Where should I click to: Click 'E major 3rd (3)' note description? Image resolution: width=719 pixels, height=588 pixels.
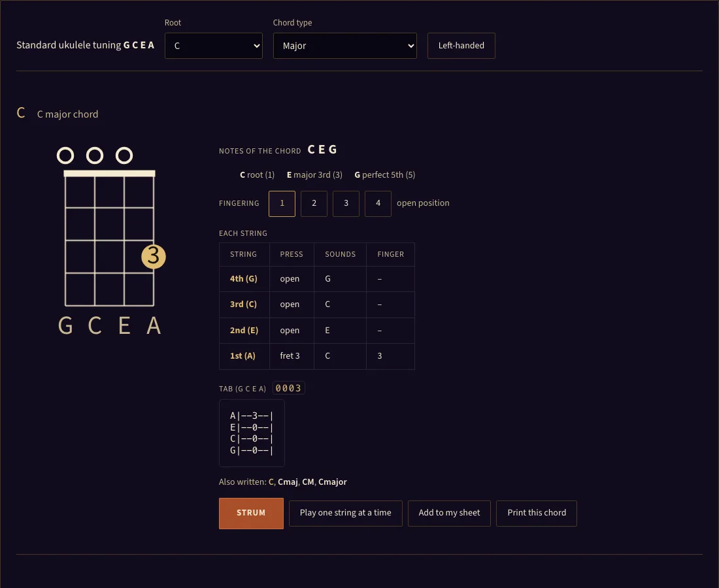tap(314, 175)
